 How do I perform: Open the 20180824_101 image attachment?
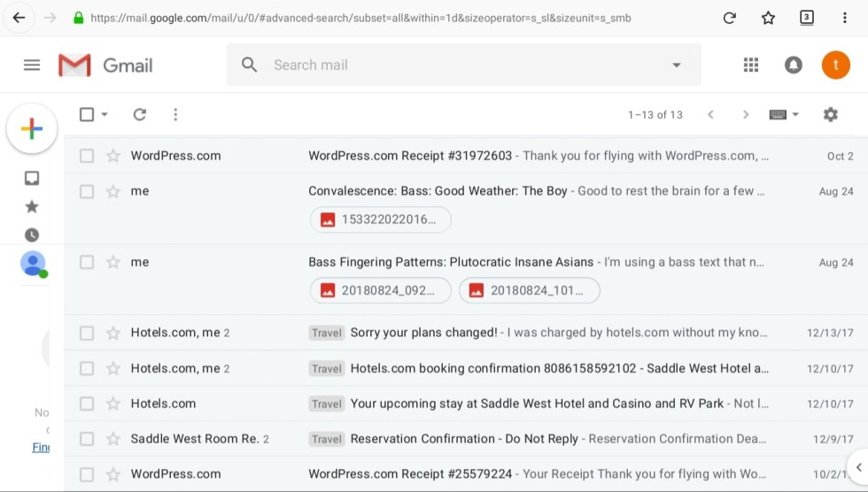click(529, 290)
